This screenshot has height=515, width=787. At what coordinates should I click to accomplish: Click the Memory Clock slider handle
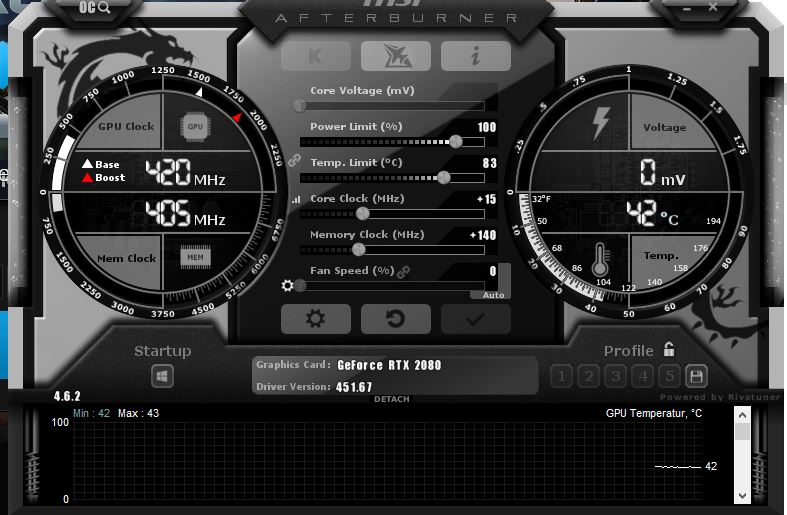pos(359,249)
